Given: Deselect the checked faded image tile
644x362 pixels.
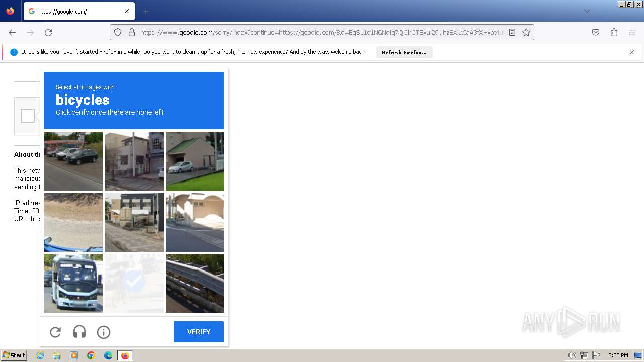Looking at the screenshot, I should click(x=134, y=283).
